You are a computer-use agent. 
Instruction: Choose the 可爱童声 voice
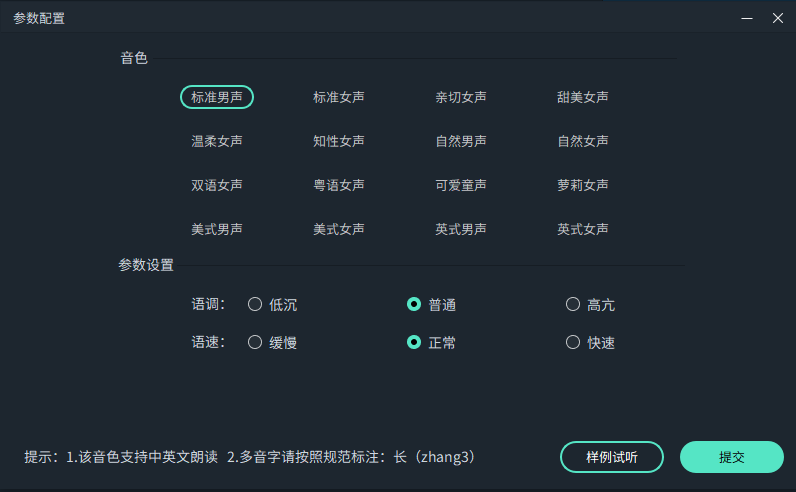click(x=460, y=185)
